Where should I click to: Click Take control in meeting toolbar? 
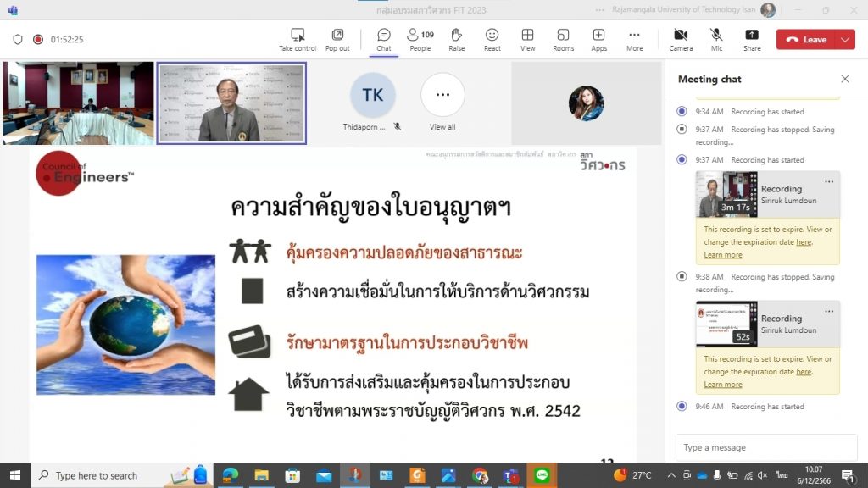pyautogui.click(x=298, y=39)
